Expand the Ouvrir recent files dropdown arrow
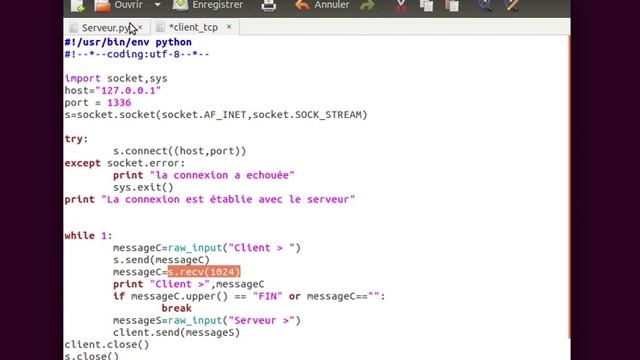This screenshot has height=360, width=640. tap(158, 5)
